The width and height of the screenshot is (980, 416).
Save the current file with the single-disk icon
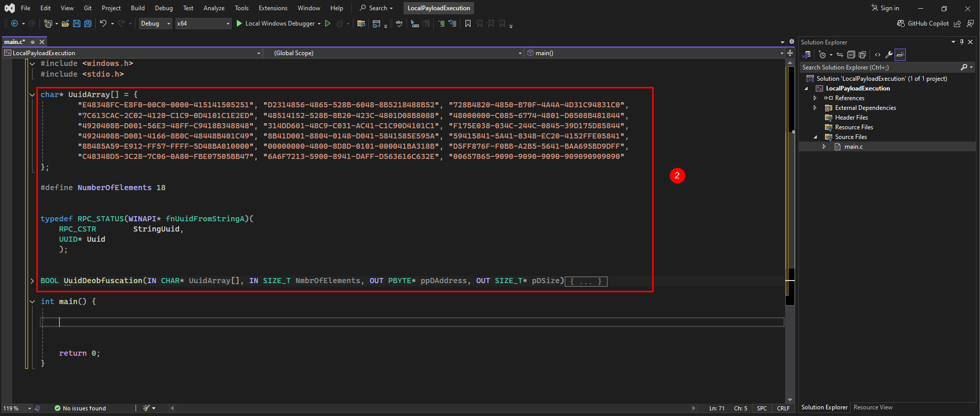77,24
